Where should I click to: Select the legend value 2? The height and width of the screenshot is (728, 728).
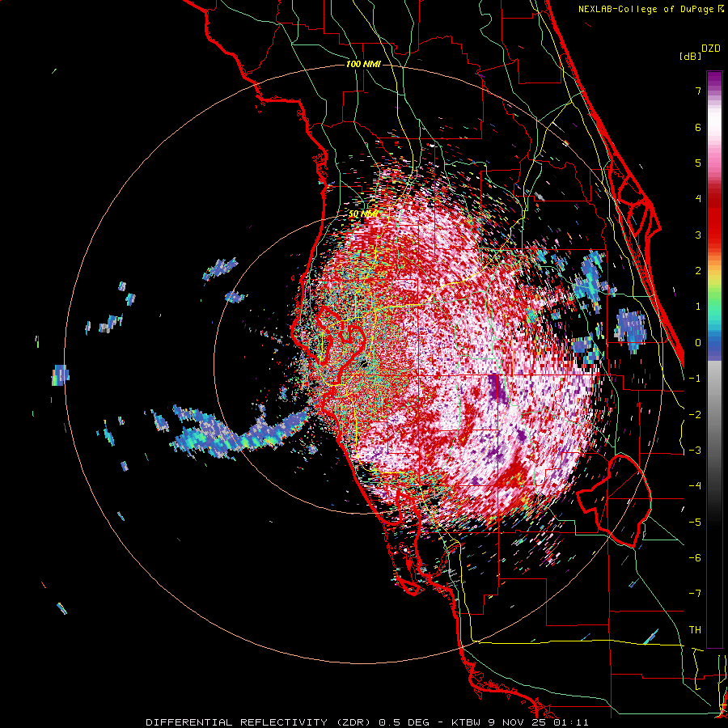click(x=698, y=271)
